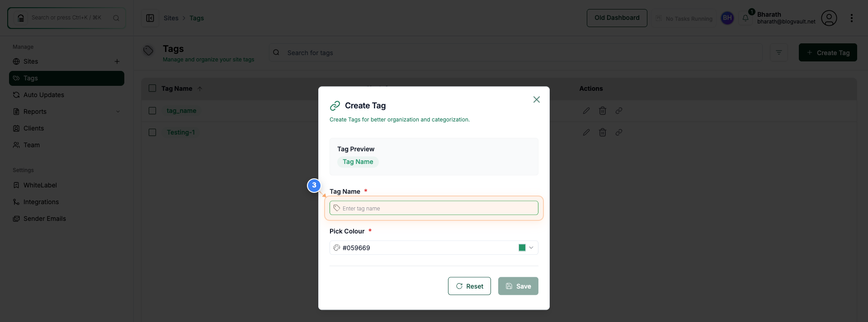Viewport: 868px width, 322px height.
Task: Click the No Tasks Running indicator
Action: [684, 19]
